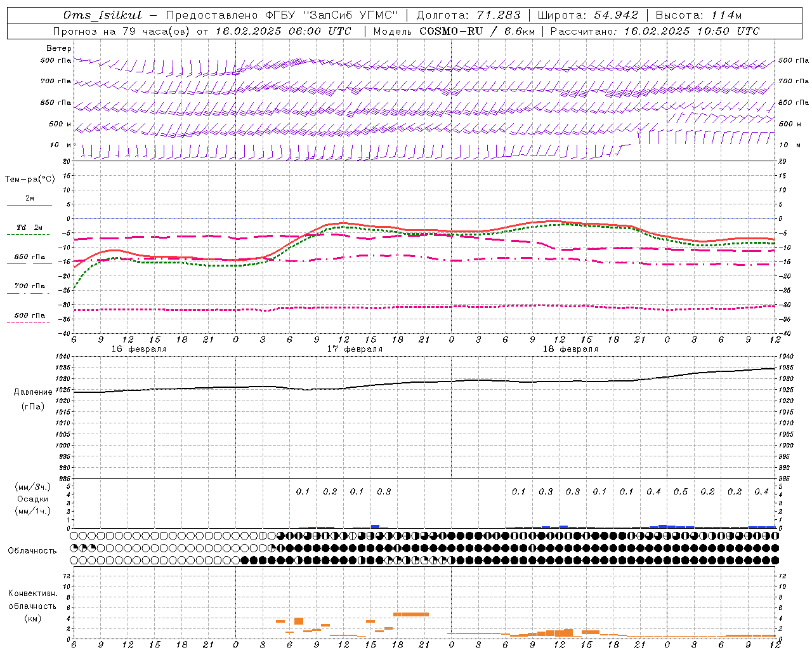Screen dimensions: 812x650
Task: Select the text Предоставлено ФГБУ "ЗапСиб УГМС"
Action: tap(282, 15)
